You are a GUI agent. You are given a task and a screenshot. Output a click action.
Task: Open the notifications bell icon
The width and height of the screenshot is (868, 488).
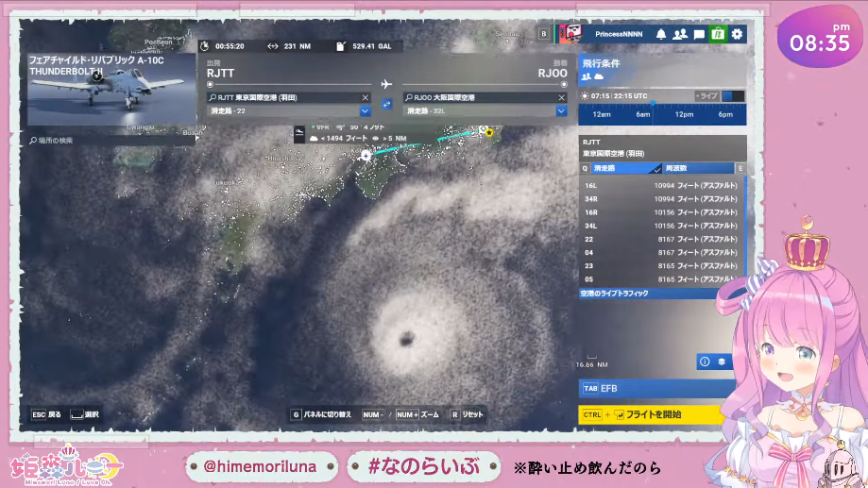[661, 34]
